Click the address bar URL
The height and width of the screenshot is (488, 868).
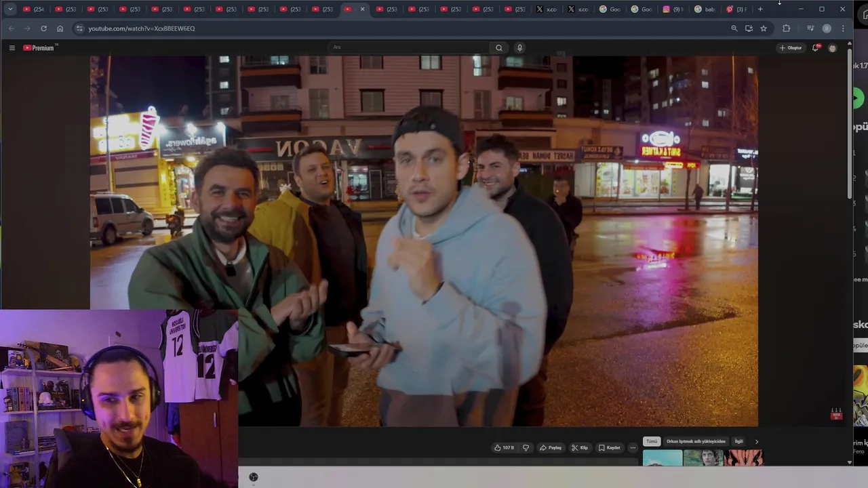tap(142, 28)
